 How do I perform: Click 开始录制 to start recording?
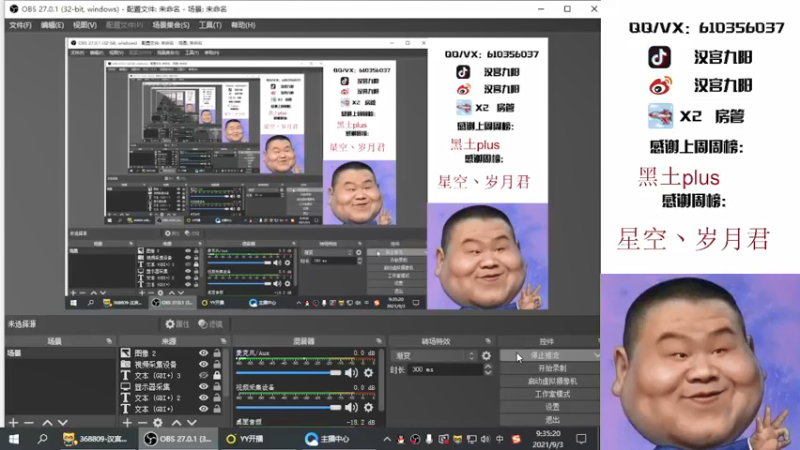(x=552, y=368)
